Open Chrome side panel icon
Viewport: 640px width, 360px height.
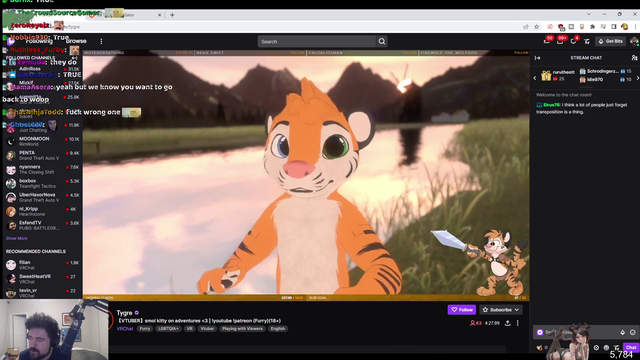613,27
